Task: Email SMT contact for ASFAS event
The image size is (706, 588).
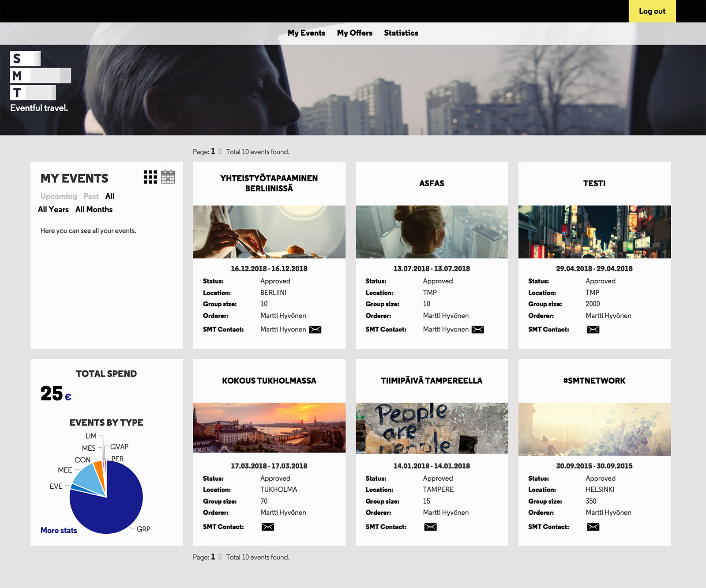Action: pos(477,330)
